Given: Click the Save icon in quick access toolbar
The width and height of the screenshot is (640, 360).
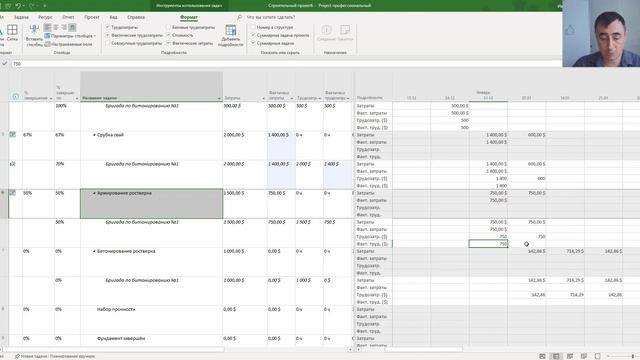Looking at the screenshot, I should [8, 6].
